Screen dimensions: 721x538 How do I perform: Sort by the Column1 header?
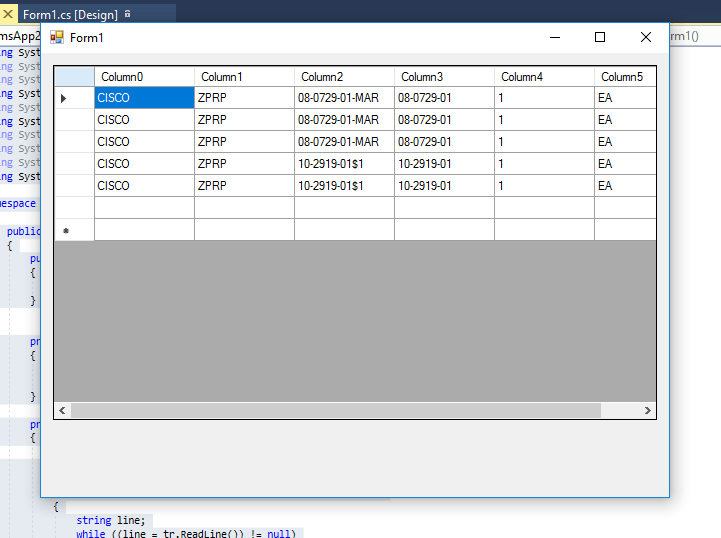pyautogui.click(x=244, y=77)
